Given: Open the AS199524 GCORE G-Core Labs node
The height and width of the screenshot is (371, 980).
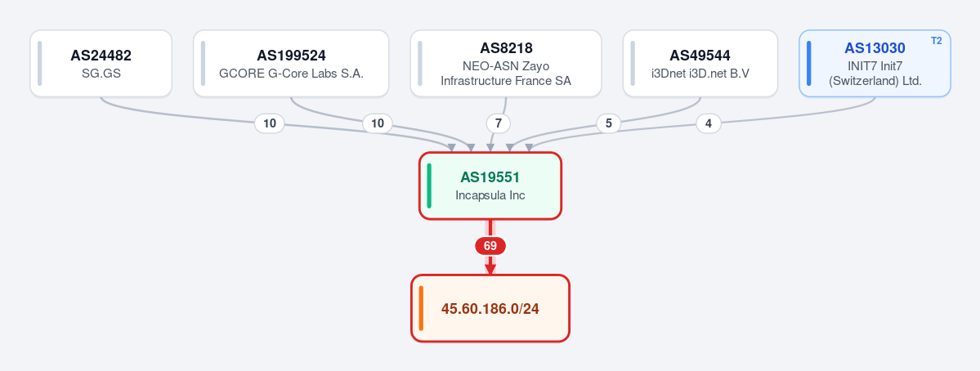Looking at the screenshot, I should pos(291,64).
